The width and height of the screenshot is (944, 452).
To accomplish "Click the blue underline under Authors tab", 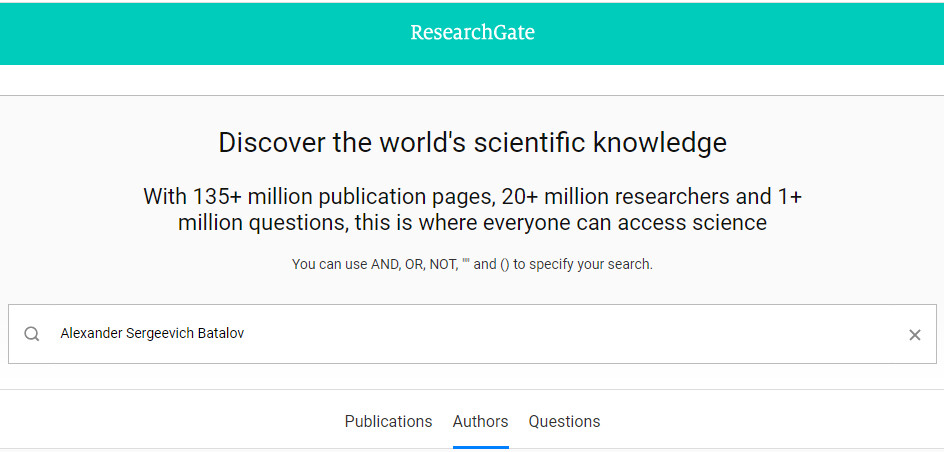I will click(480, 447).
